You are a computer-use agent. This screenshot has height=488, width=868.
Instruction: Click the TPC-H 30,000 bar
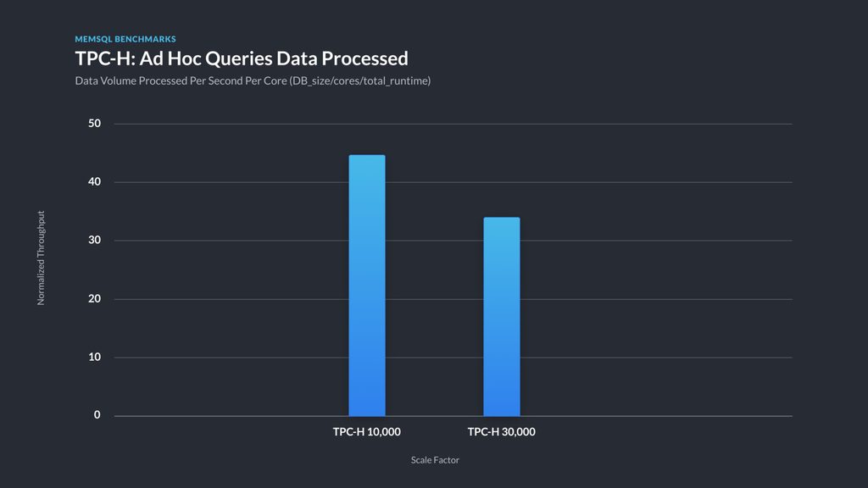[502, 317]
